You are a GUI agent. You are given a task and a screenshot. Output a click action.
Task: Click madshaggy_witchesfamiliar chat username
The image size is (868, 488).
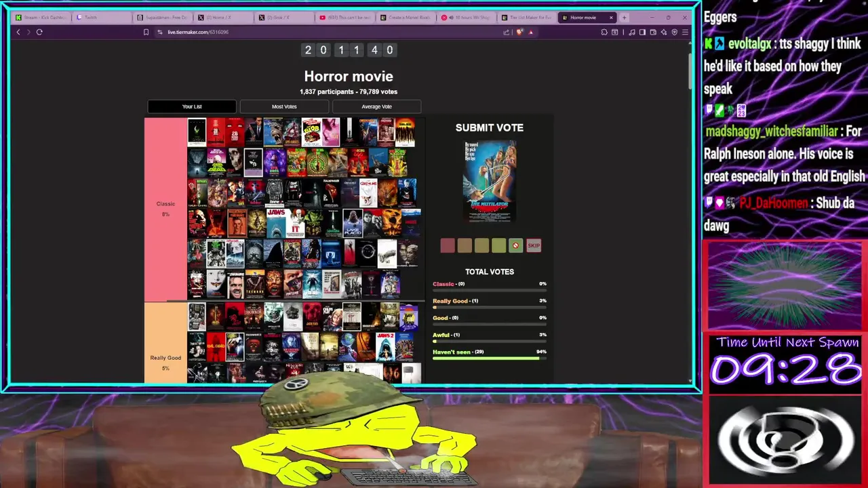coord(771,131)
